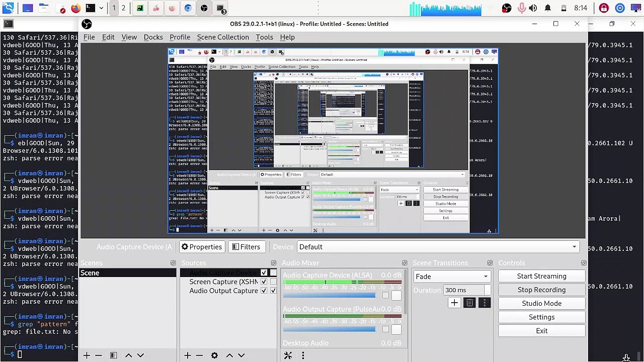Toggle visibility checkbox for Audio Capture Device source
The height and width of the screenshot is (362, 644).
point(264,273)
